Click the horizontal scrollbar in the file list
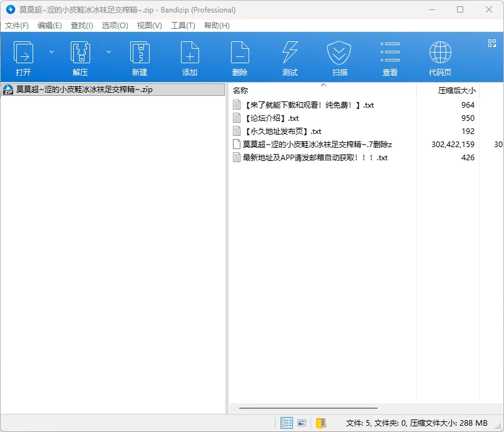Image resolution: width=504 pixels, height=432 pixels. (308, 408)
